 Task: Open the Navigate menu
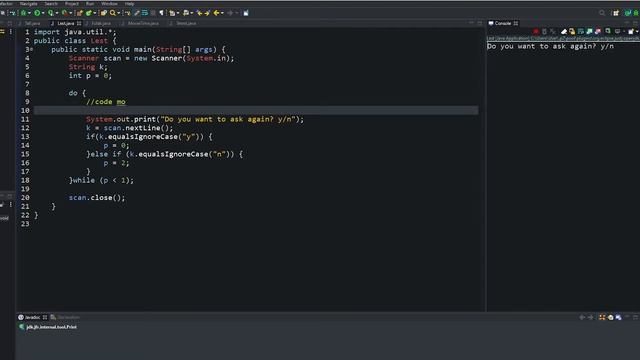29,4
